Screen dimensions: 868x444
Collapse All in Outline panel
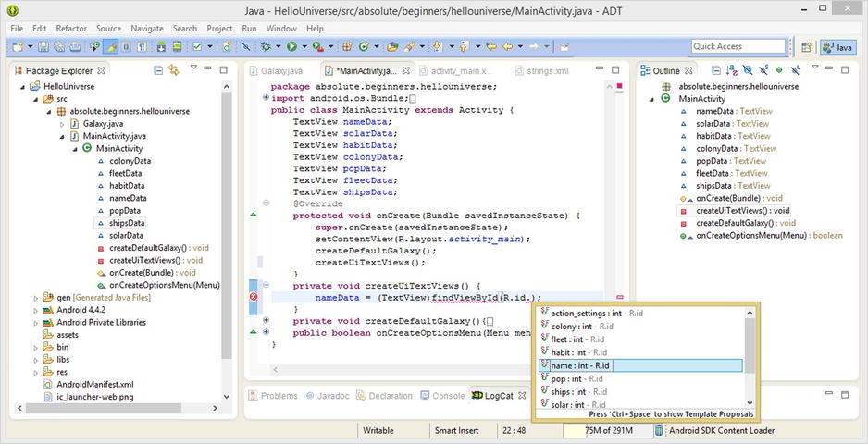click(716, 70)
